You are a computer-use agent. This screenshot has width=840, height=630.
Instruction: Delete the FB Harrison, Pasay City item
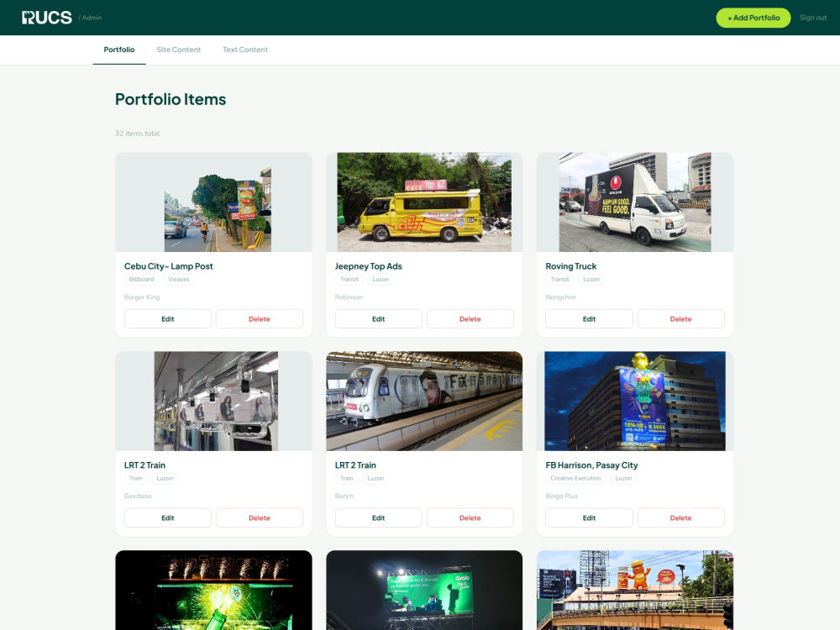(x=681, y=518)
